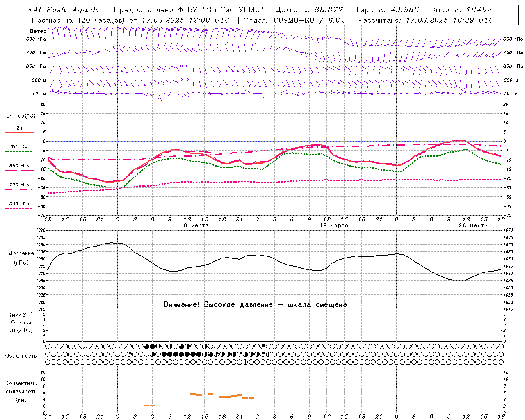
Task: Click the 18 марта date label
Action: tap(194, 226)
